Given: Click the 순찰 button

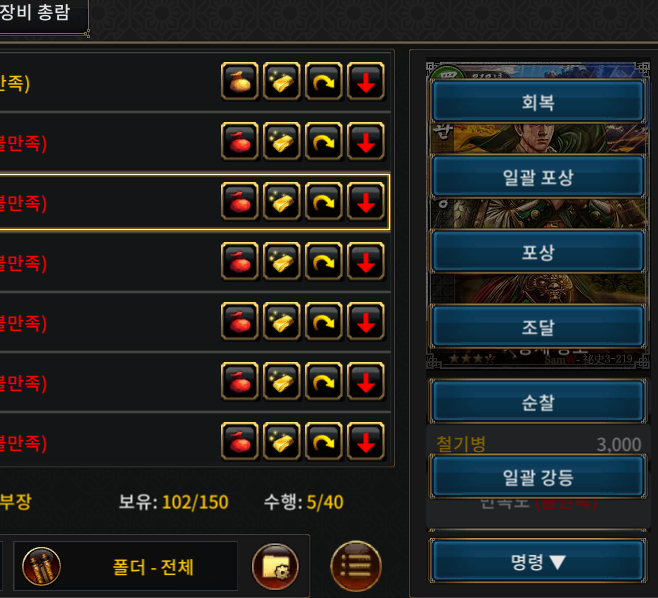Looking at the screenshot, I should pos(538,402).
